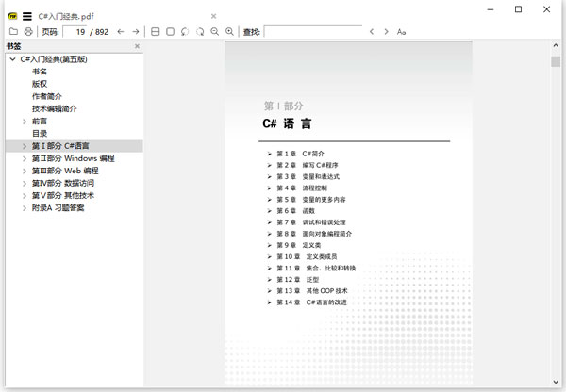Select 附录A 习题答案 label
The image size is (566, 392).
pos(58,207)
